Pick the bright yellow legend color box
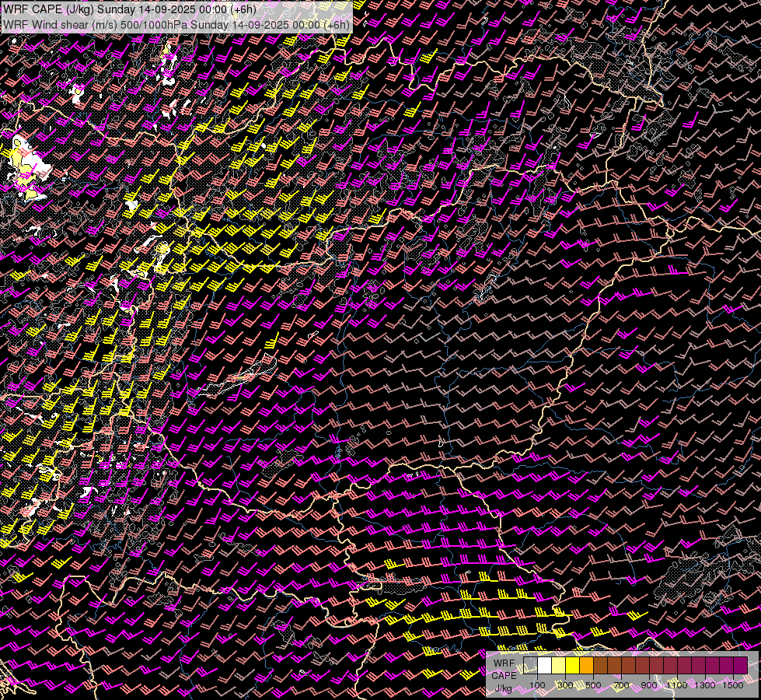The width and height of the screenshot is (761, 700). pyautogui.click(x=573, y=666)
